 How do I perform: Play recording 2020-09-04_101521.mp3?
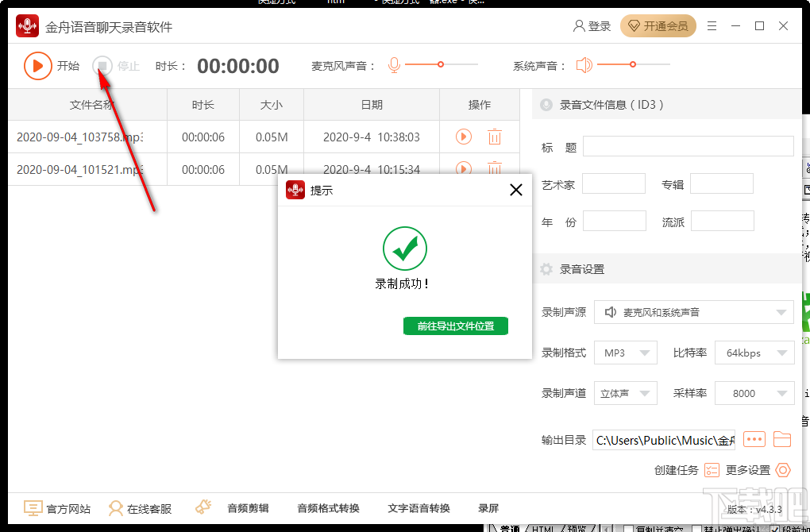[x=463, y=169]
